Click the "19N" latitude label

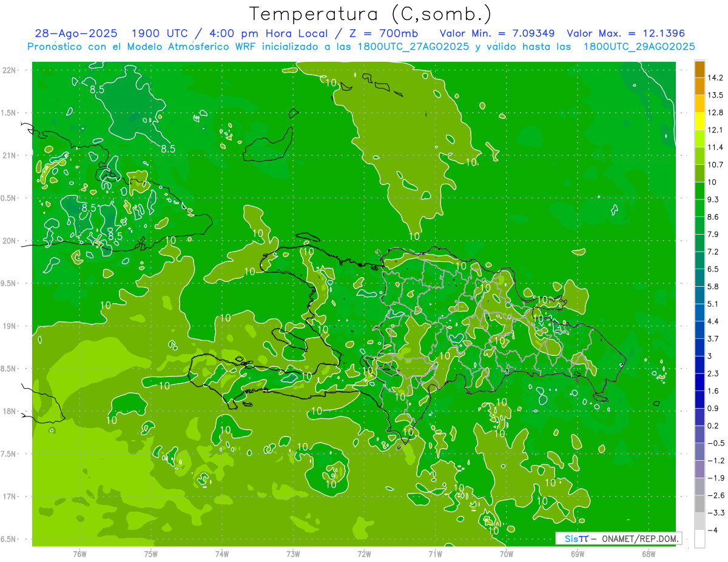coord(8,326)
